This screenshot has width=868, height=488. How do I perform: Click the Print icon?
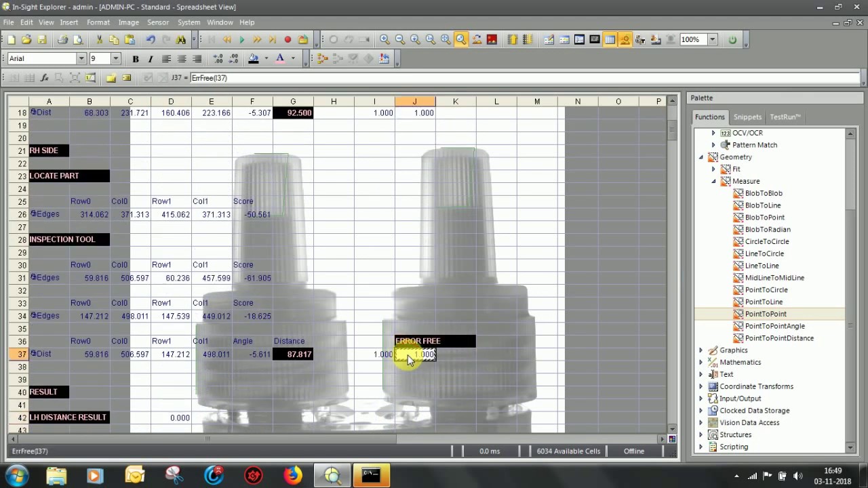(x=62, y=40)
